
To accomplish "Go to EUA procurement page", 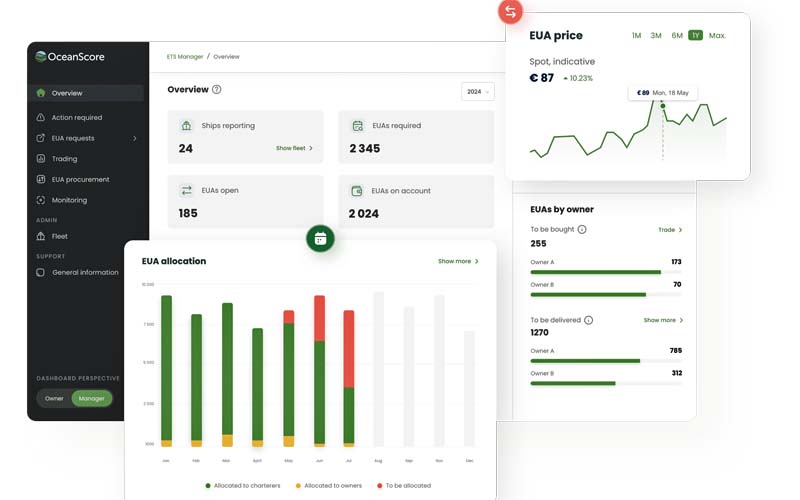I will pyautogui.click(x=80, y=180).
